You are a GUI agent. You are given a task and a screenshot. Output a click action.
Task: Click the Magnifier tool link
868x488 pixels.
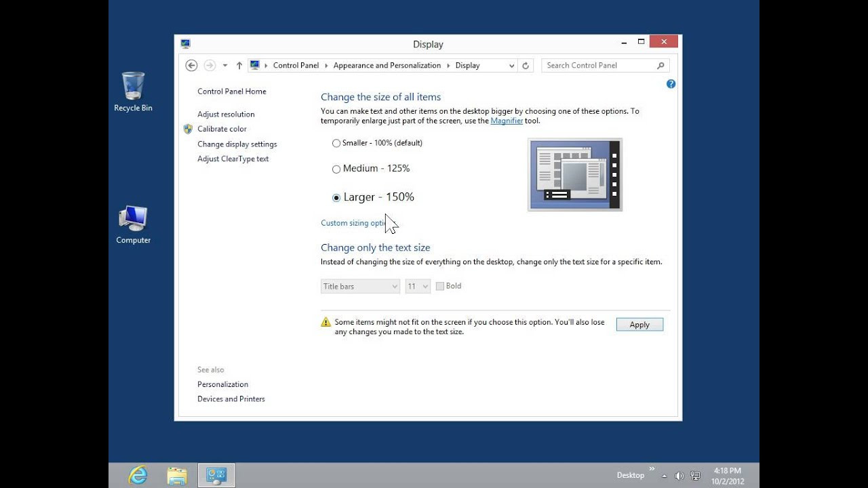click(507, 121)
